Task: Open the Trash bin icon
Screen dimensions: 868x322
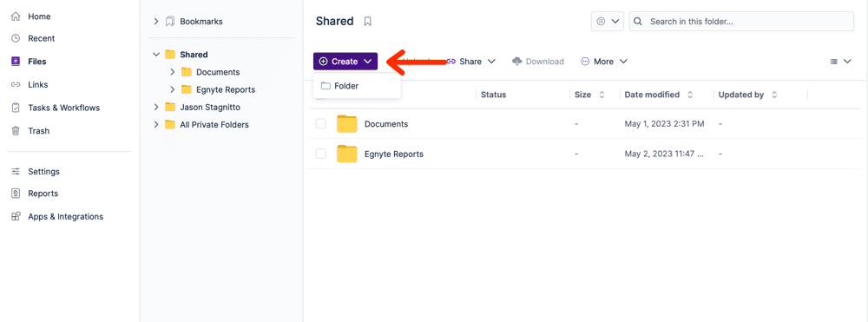Action: 16,131
